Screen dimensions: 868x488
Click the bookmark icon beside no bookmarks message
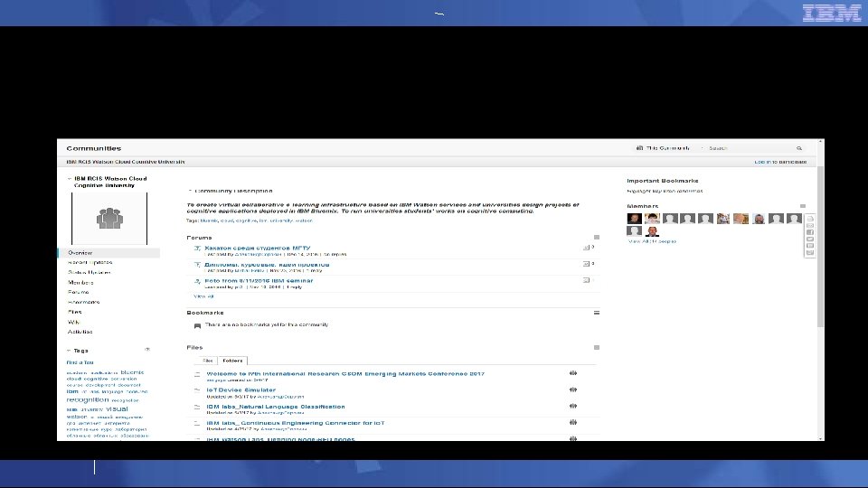(197, 326)
